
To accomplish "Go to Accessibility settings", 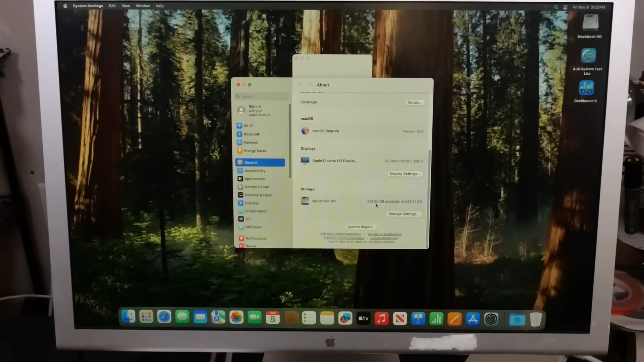I will click(x=255, y=171).
